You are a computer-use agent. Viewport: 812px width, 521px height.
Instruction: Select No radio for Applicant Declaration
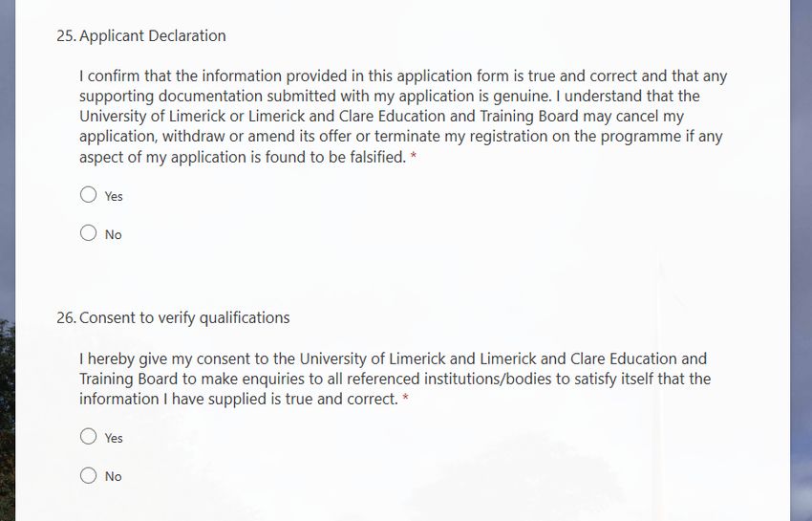89,233
